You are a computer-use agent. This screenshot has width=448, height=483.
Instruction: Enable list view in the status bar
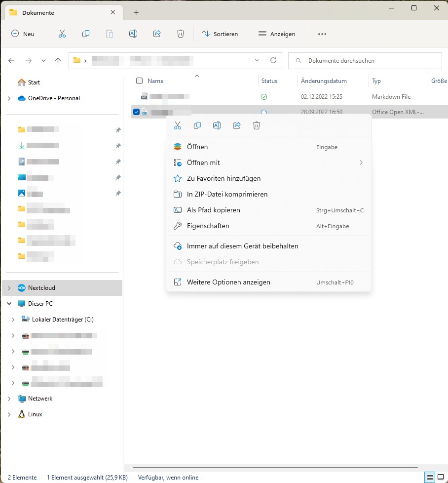tap(430, 477)
